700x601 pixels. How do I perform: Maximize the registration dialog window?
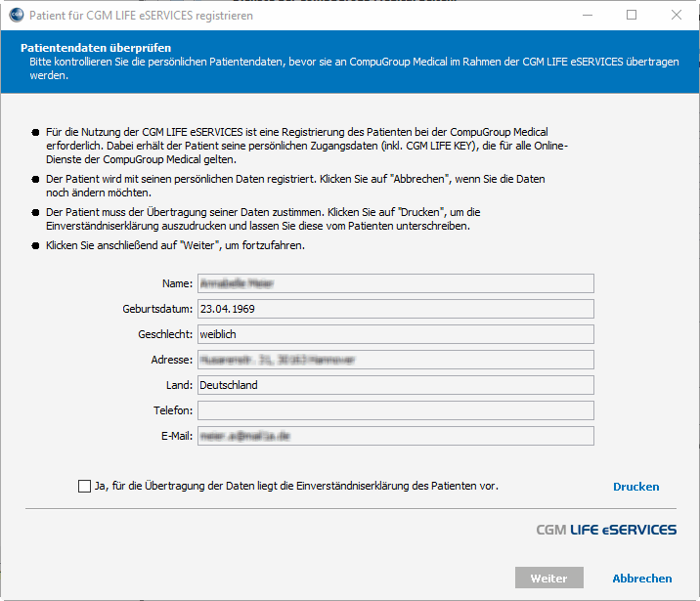click(632, 16)
